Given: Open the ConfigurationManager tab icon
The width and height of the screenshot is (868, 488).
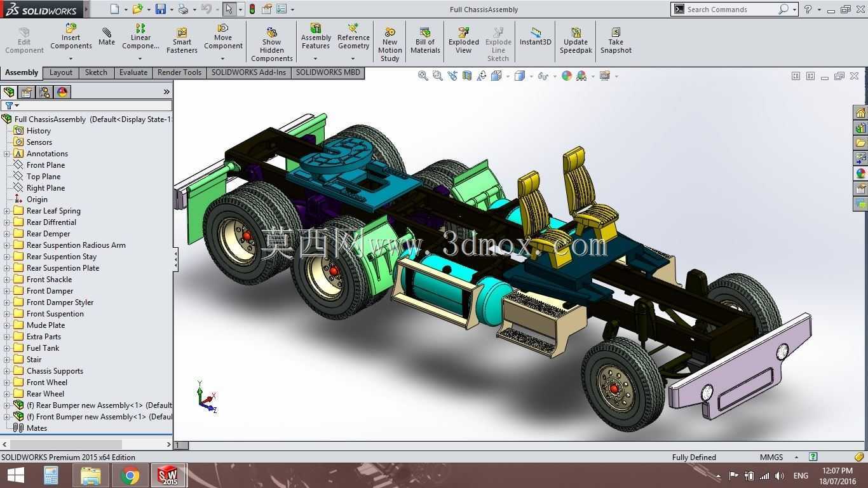Looking at the screenshot, I should [x=44, y=92].
